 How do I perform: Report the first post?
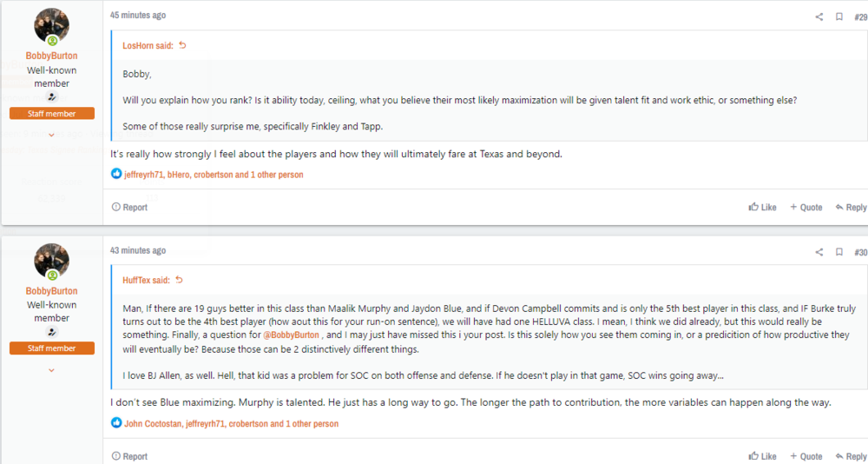(129, 208)
